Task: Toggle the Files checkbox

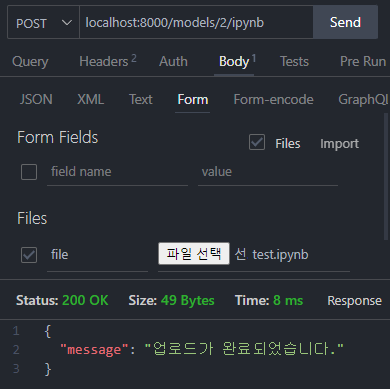Action: tap(257, 142)
